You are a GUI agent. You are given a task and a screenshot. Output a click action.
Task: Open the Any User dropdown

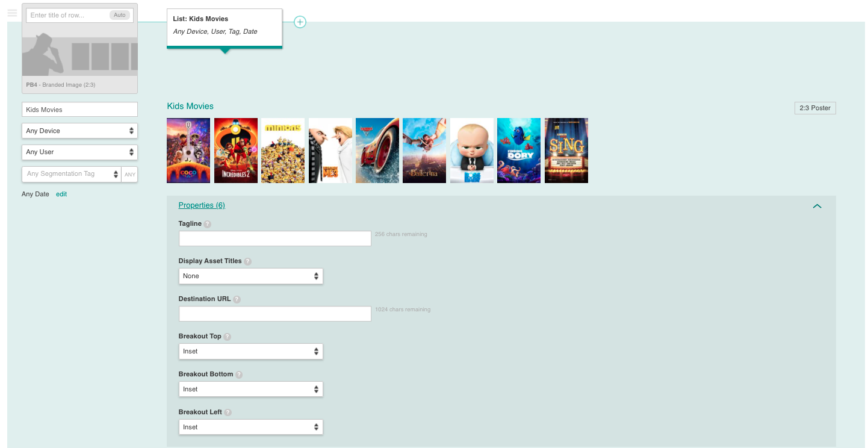(79, 152)
